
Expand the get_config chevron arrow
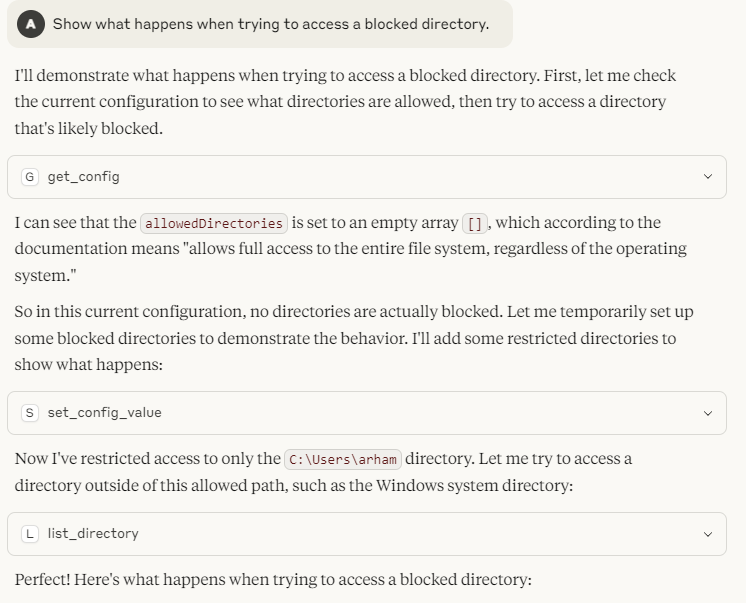708,176
